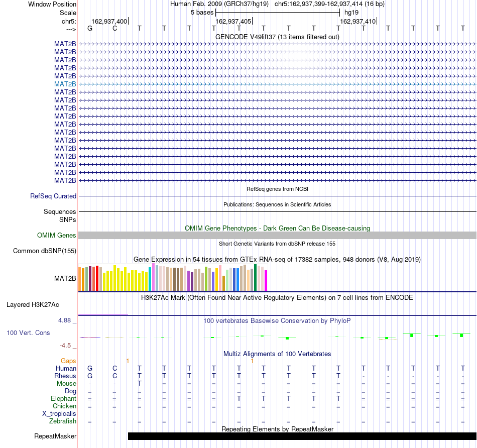
Task: Click the GENCODE V49lift37 track title
Action: point(277,37)
